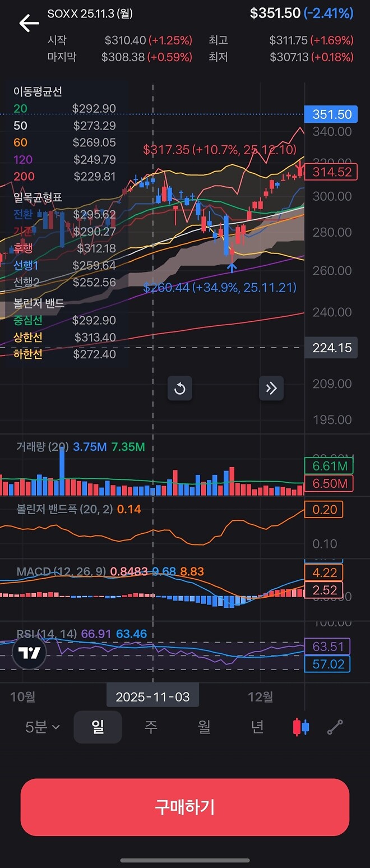Select the 주 weekly tab
This screenshot has height=868, width=370.
151,727
